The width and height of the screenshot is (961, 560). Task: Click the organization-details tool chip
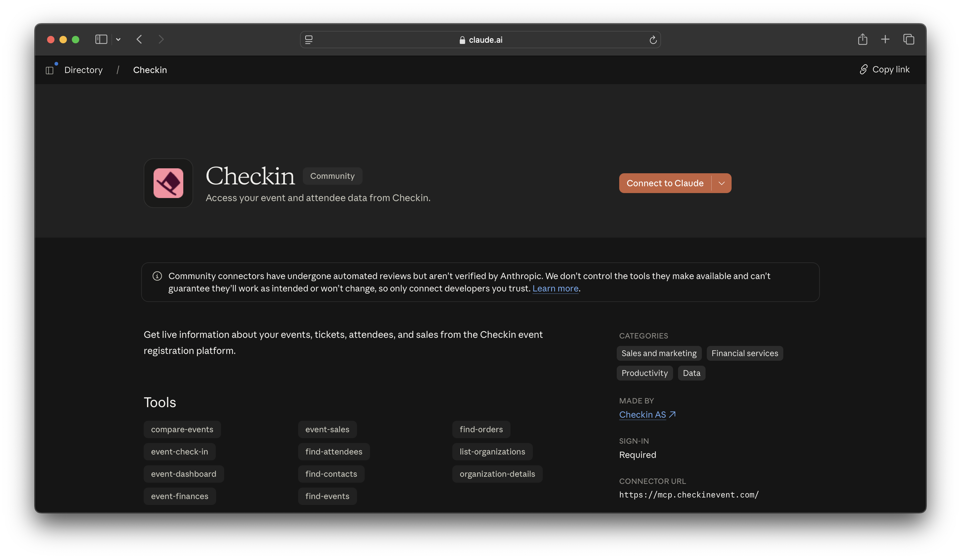pyautogui.click(x=497, y=474)
